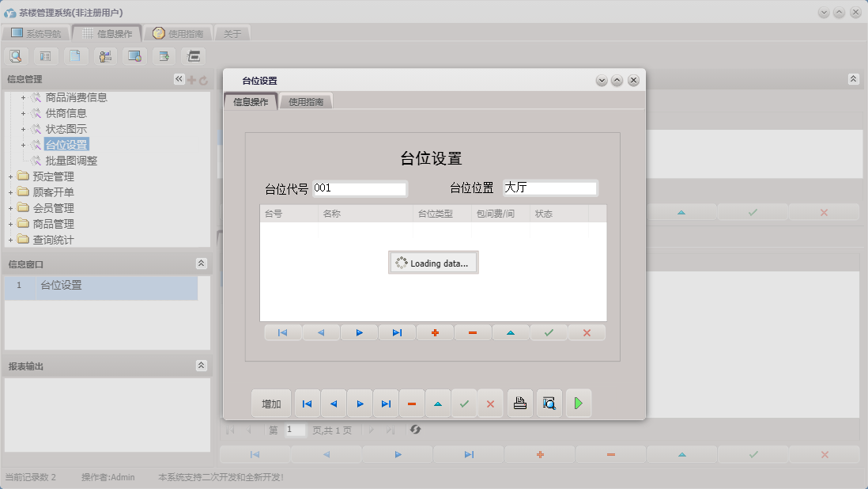Expand the 查询统计 folder
The height and width of the screenshot is (489, 868).
coord(10,240)
